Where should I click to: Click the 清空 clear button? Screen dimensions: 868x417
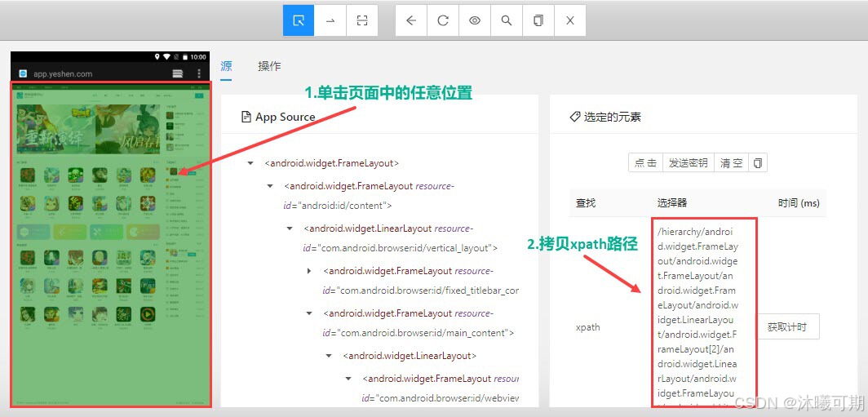tap(731, 163)
